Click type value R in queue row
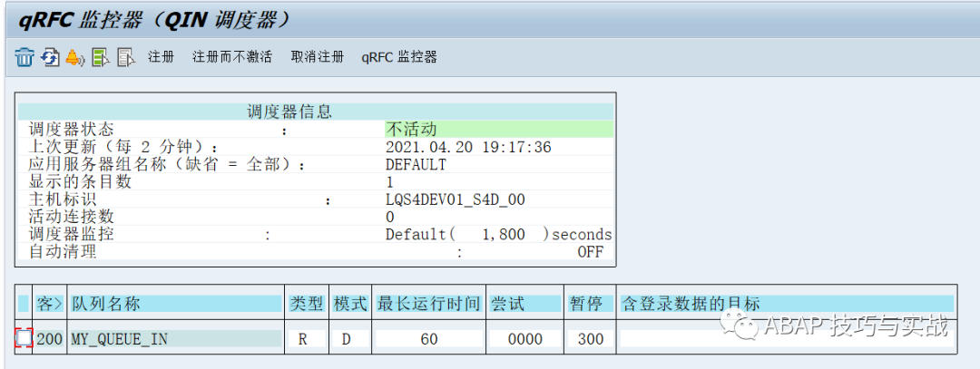Screen dimensions: 980x369 point(303,339)
